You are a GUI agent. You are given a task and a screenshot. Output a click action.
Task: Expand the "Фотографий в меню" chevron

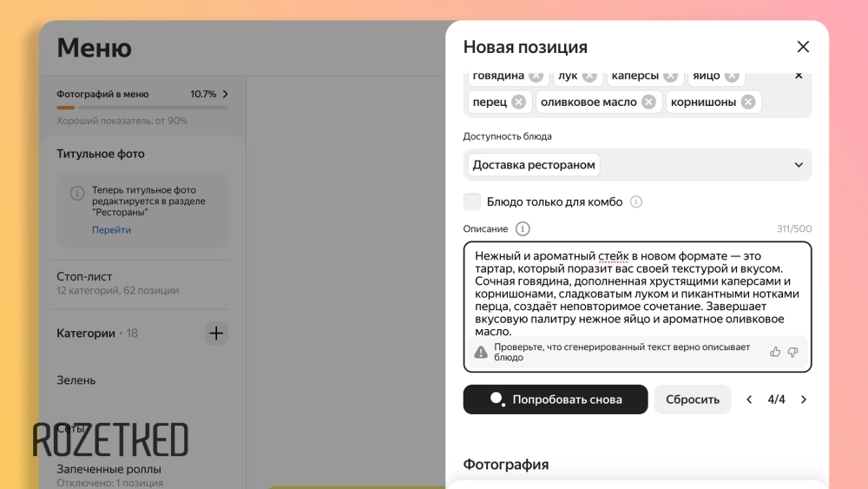click(x=226, y=94)
